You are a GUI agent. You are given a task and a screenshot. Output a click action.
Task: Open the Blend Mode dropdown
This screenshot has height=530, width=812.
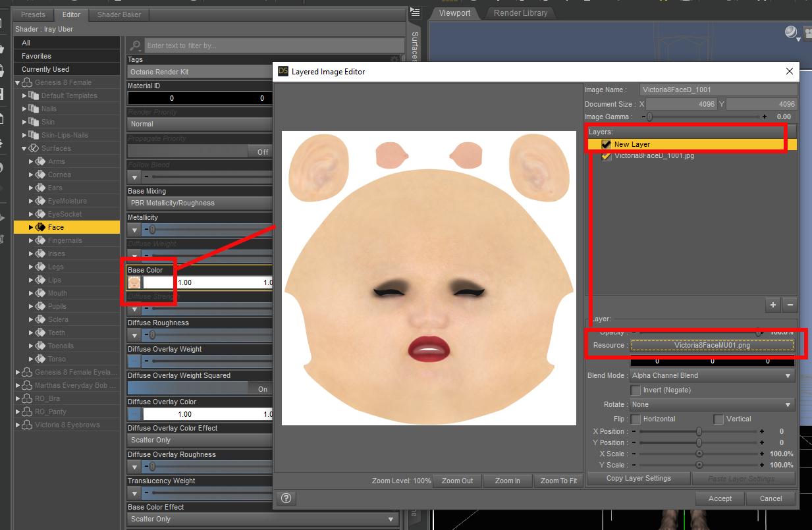coord(712,376)
